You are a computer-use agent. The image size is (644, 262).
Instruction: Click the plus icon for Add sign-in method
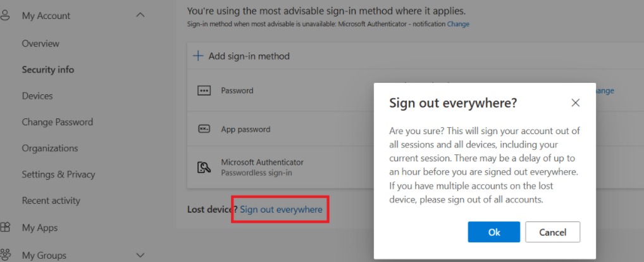[199, 56]
